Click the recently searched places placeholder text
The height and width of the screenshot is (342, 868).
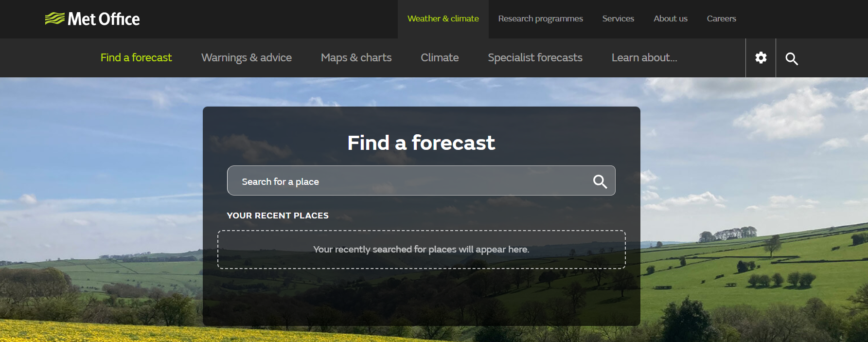tap(421, 249)
